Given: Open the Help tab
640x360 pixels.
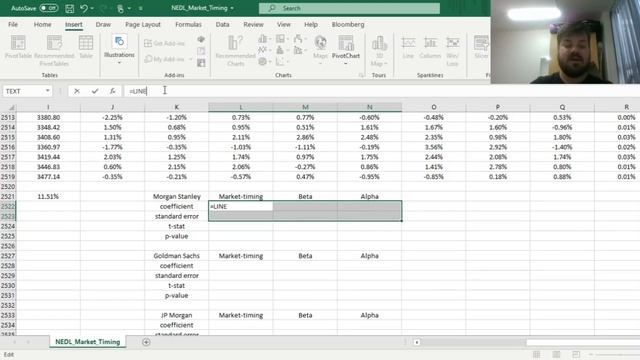Looking at the screenshot, I should pyautogui.click(x=311, y=24).
